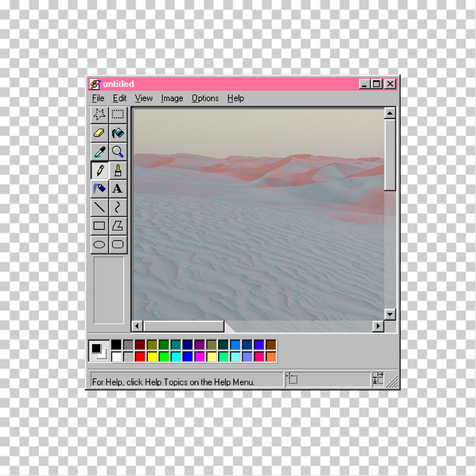Viewport: 476px width, 476px height.
Task: Open the Options menu
Action: pos(205,98)
